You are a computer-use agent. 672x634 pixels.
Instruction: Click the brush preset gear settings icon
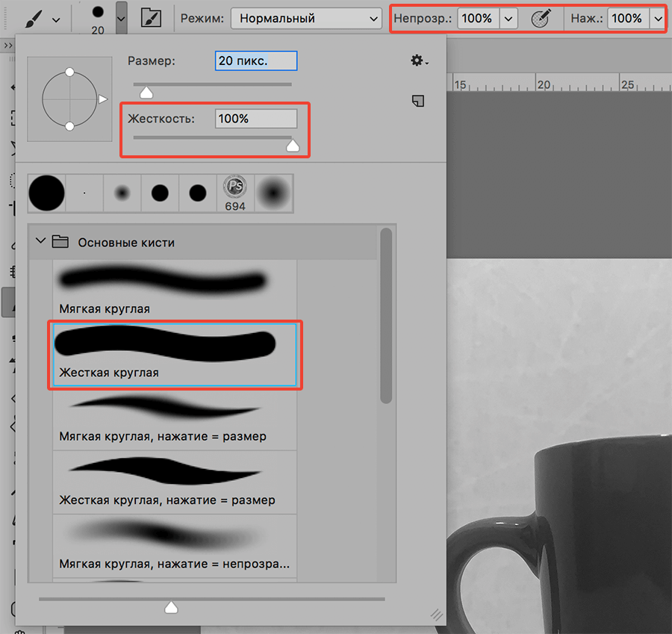419,61
